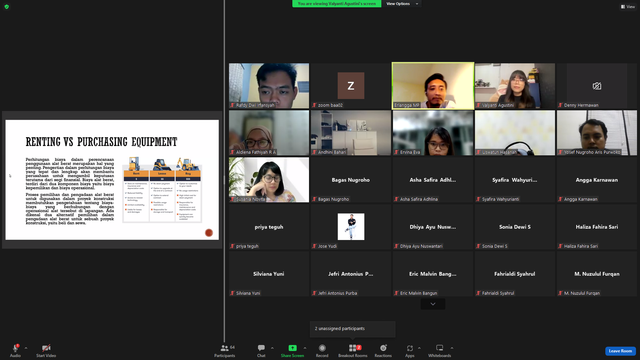Select the Syafira Wahyurianti participant tile
The width and height of the screenshot is (640, 360).
tap(515, 180)
